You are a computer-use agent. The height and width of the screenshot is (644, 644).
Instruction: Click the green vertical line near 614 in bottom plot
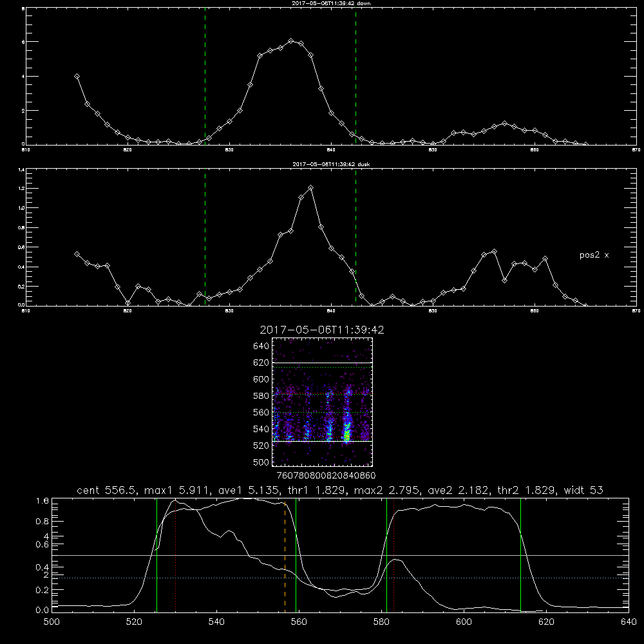point(520,555)
